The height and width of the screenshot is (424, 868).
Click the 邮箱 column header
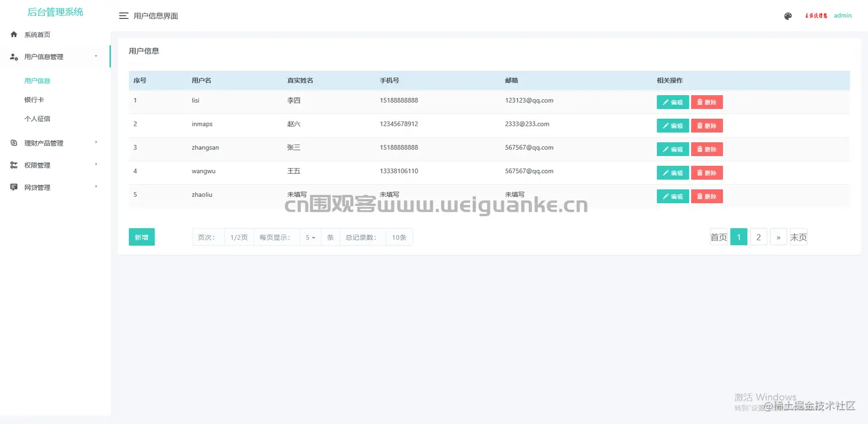511,80
